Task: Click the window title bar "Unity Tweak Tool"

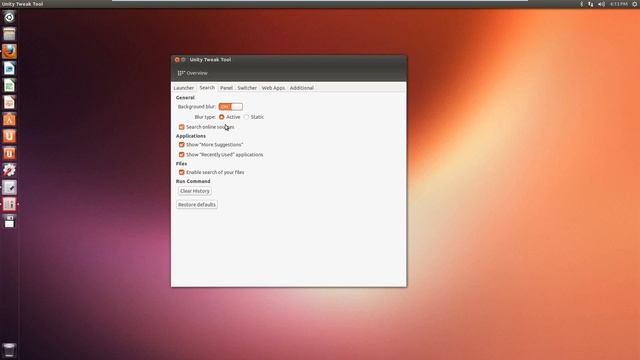Action: pyautogui.click(x=210, y=60)
